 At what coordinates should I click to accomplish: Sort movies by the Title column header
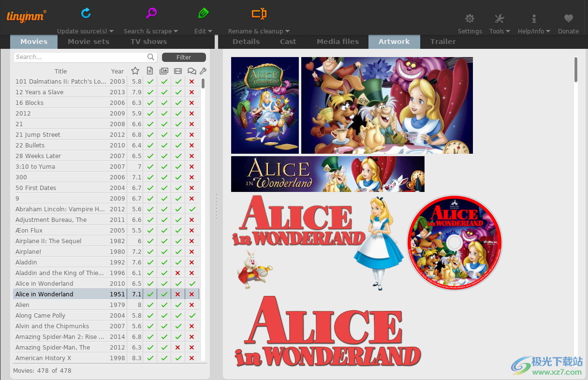60,71
